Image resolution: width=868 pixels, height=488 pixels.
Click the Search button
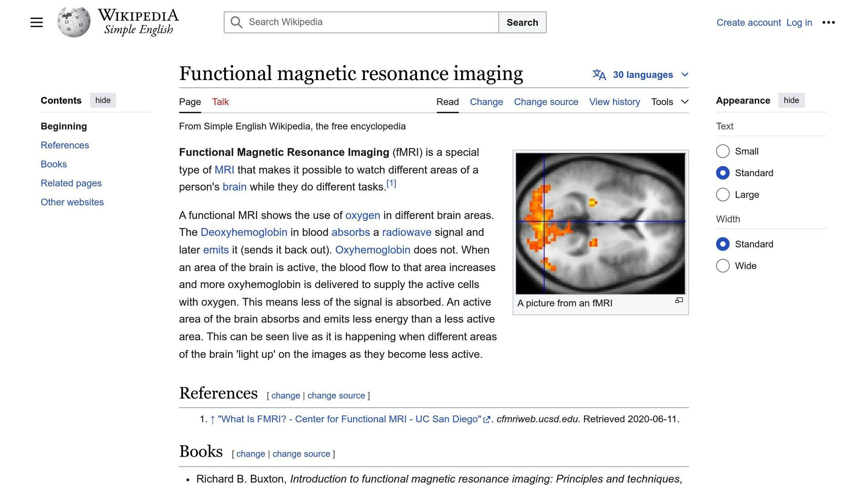522,22
